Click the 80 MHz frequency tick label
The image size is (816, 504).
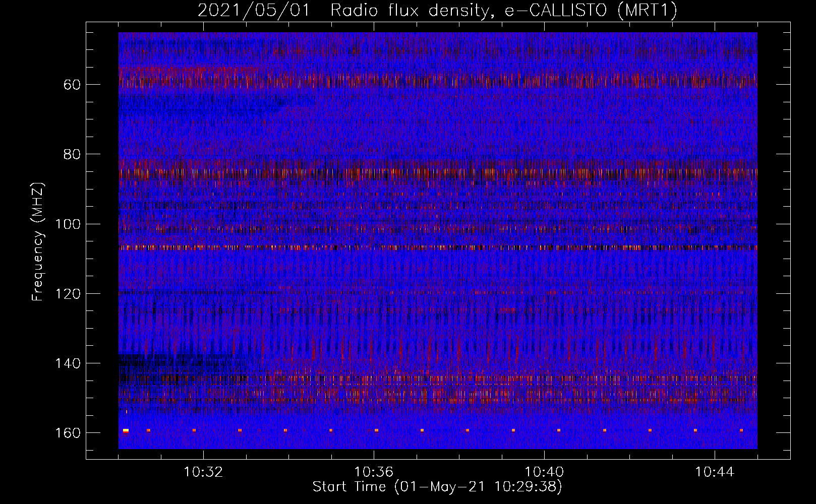tap(72, 154)
